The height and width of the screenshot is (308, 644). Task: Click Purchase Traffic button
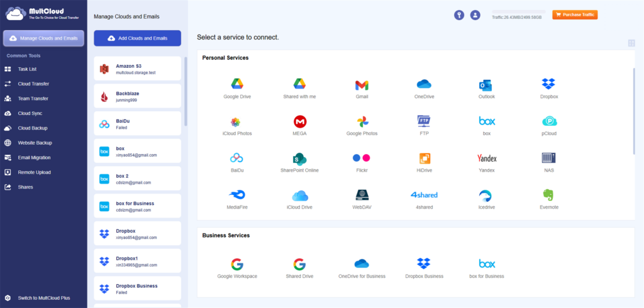(x=575, y=15)
